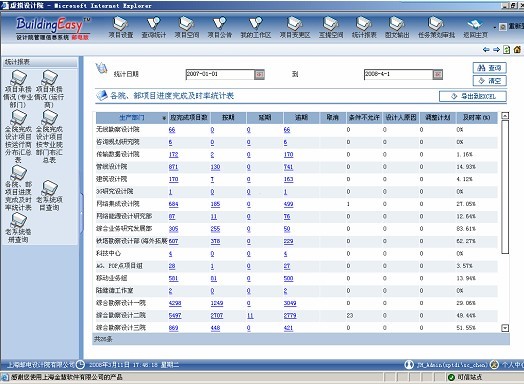
Task: Click 延期 column header
Action: [x=265, y=118]
